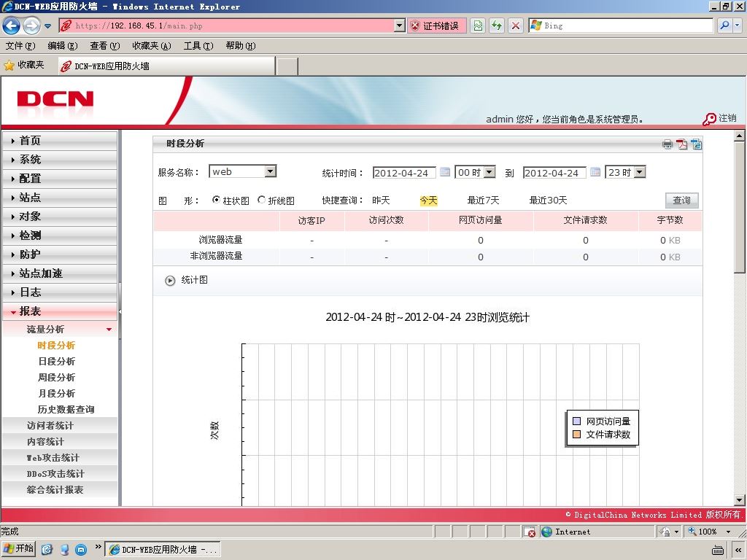Open the zoom level 100% dropdown

pos(728,532)
